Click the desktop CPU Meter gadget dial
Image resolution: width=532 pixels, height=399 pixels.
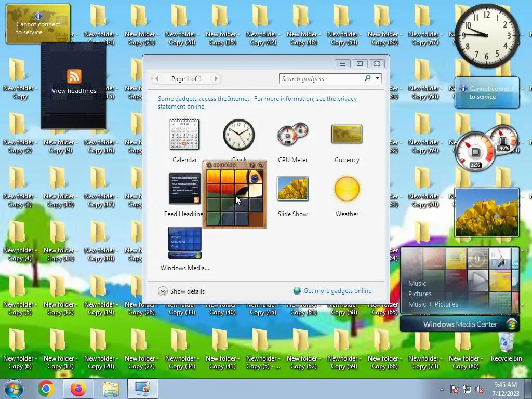pos(475,152)
